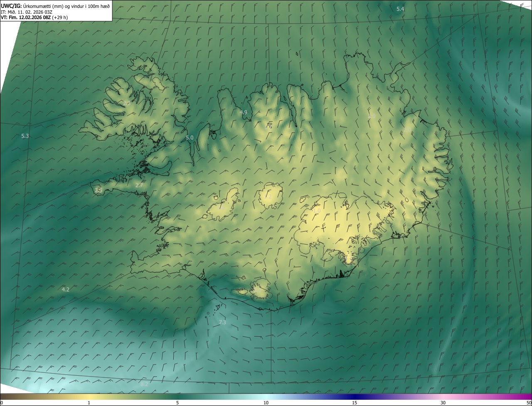
Task: Click the 5.0 value label in the fjord
Action: 190,137
